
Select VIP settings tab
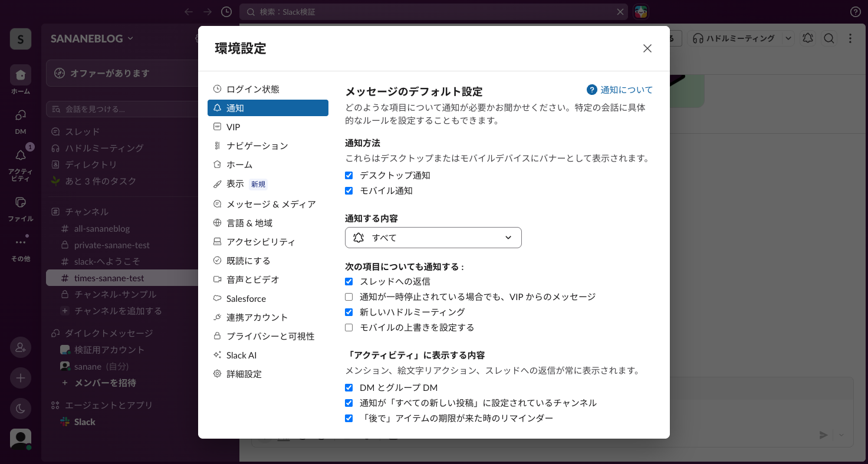268,127
